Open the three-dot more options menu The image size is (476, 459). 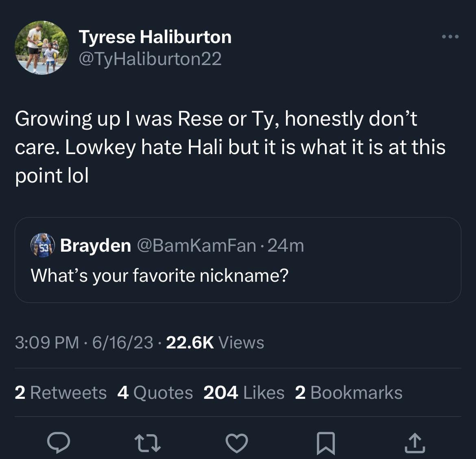[450, 37]
